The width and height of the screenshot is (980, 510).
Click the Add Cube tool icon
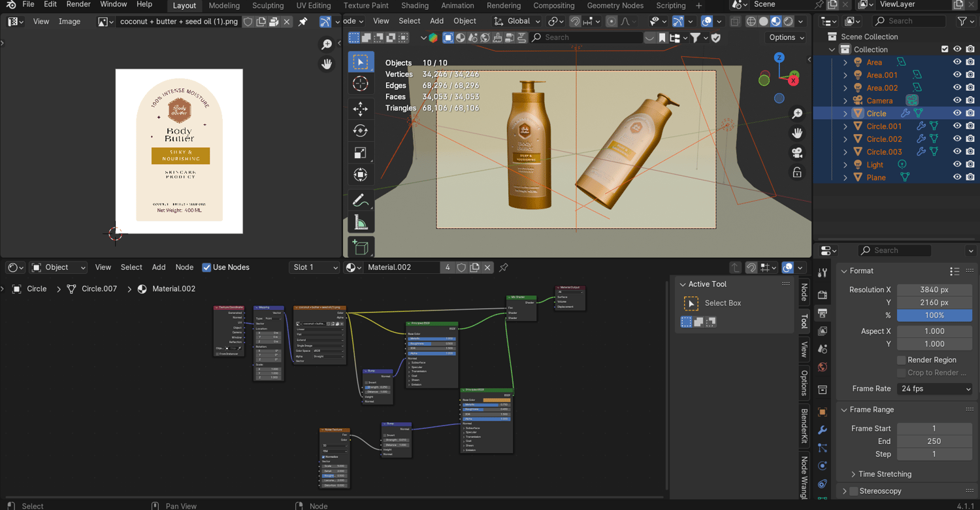pos(360,247)
